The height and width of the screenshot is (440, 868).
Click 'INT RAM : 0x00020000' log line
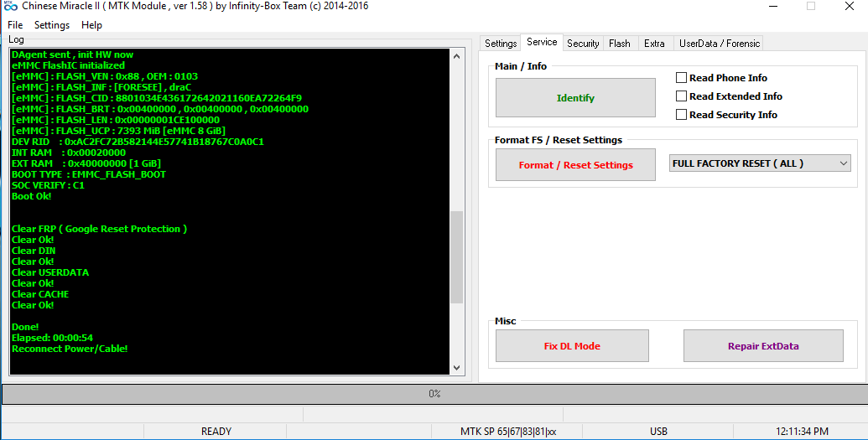coord(69,153)
